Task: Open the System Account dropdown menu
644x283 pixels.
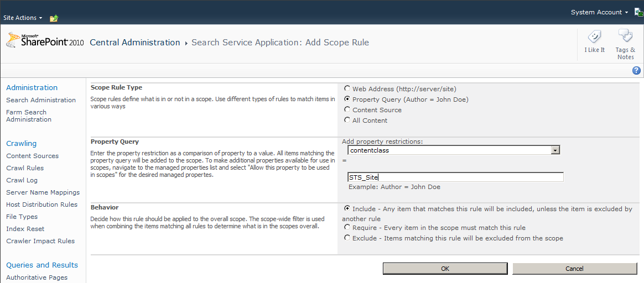Action: [600, 12]
